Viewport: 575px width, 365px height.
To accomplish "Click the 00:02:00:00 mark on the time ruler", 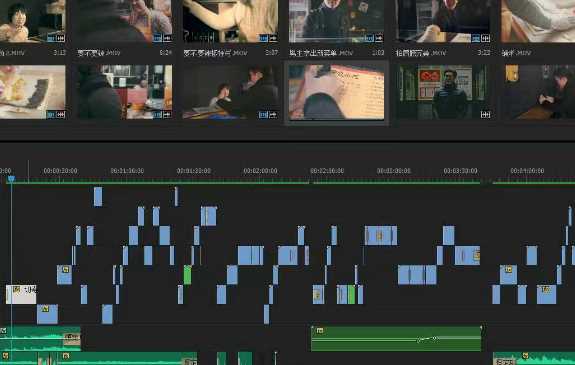I will 260,171.
